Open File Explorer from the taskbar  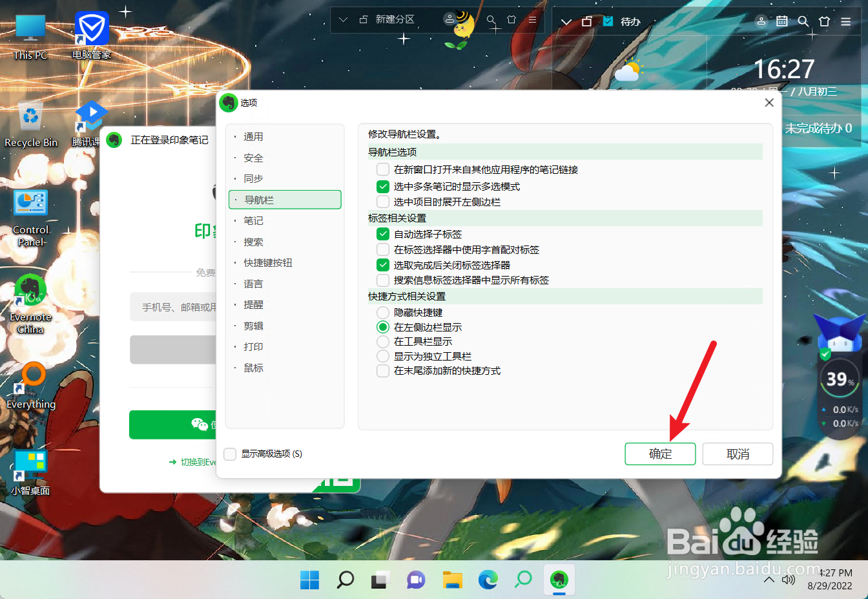[453, 580]
